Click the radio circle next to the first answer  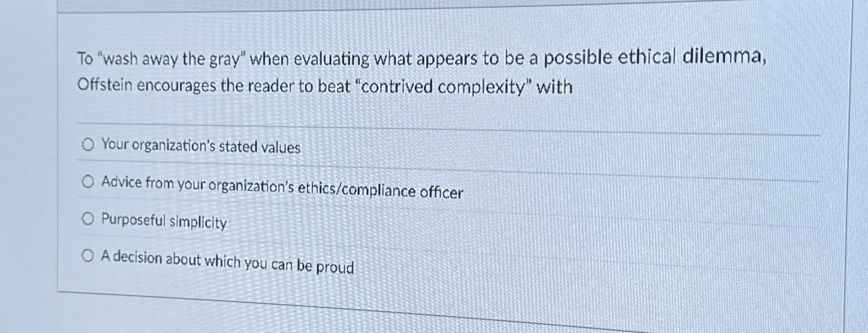pos(89,145)
